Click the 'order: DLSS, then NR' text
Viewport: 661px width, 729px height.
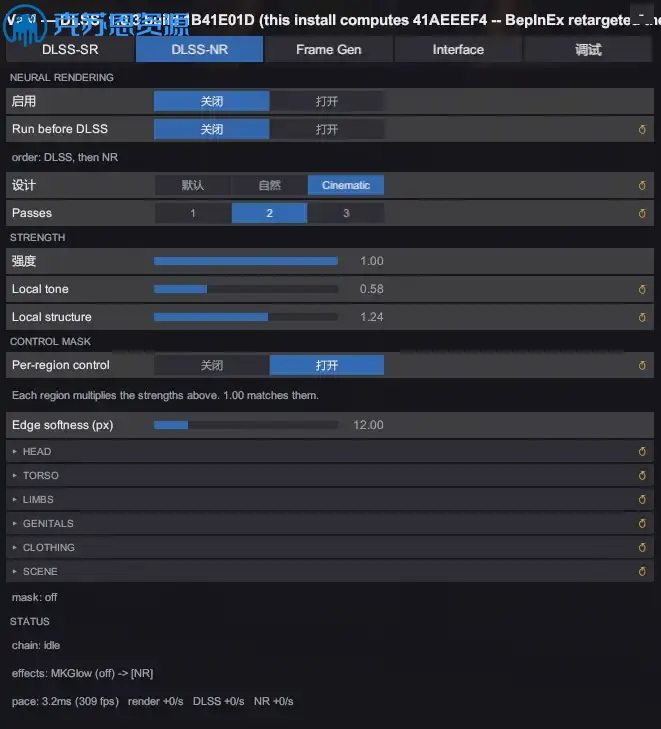pos(65,157)
